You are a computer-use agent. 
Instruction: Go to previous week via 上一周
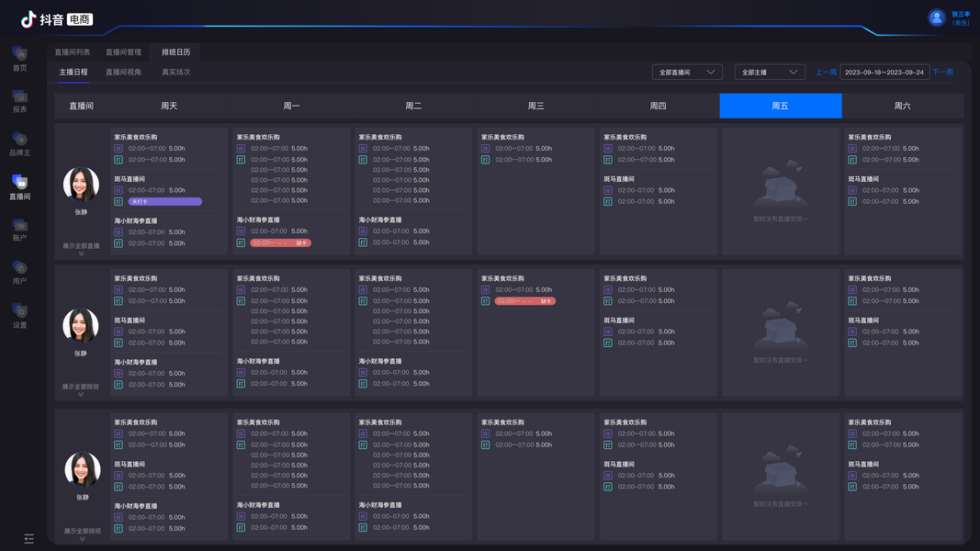pos(826,72)
